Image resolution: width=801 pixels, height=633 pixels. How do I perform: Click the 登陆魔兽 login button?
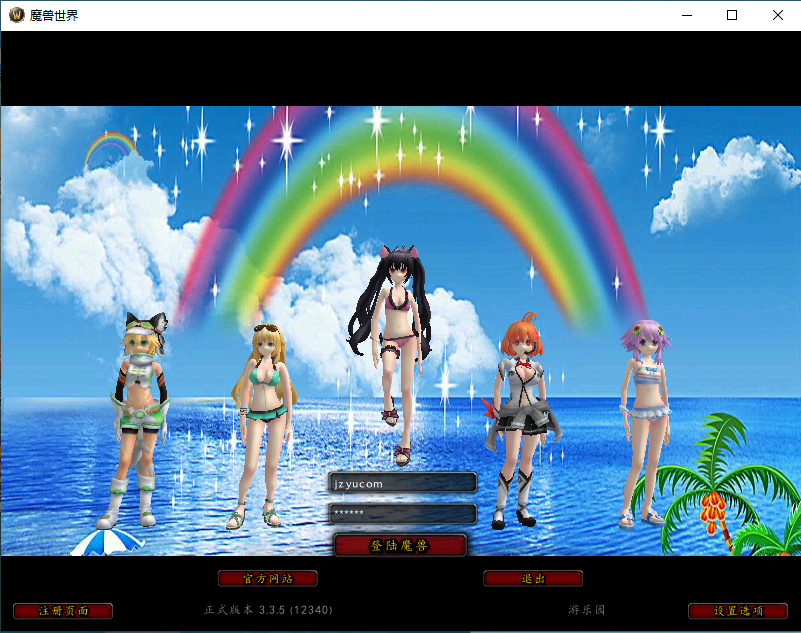point(400,545)
